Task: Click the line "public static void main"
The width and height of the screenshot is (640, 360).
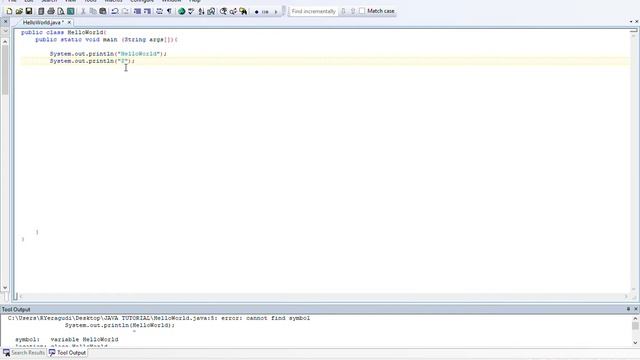Action: pos(106,40)
